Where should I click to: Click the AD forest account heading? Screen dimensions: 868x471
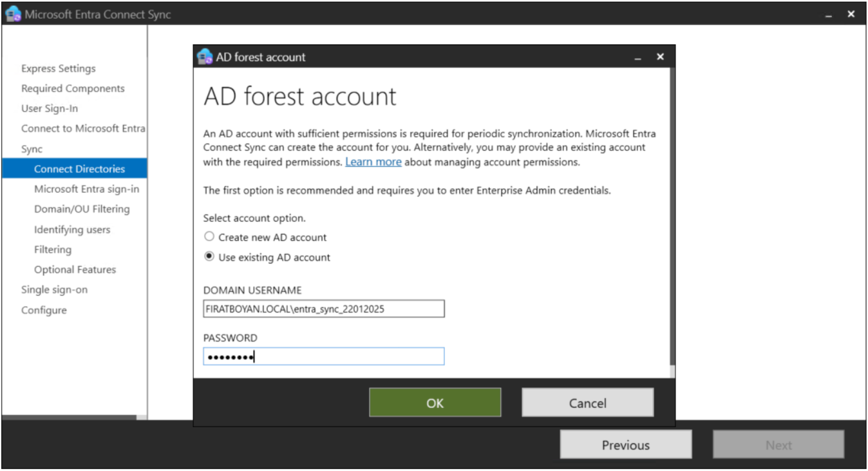coord(300,97)
